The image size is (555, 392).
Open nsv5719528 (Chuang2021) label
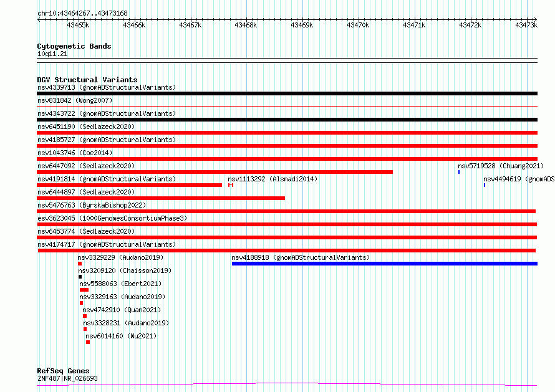point(501,166)
